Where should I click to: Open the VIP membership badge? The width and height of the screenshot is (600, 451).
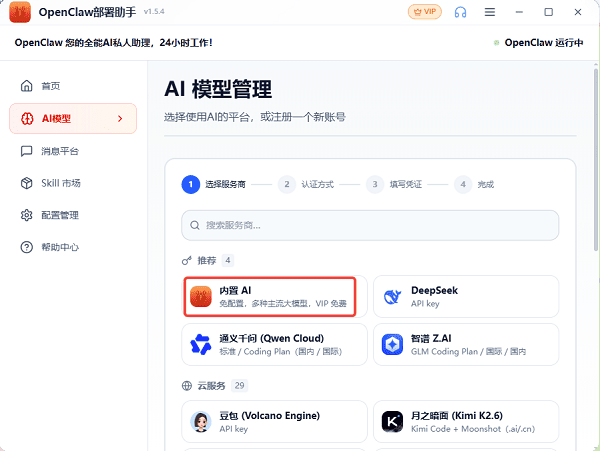425,12
